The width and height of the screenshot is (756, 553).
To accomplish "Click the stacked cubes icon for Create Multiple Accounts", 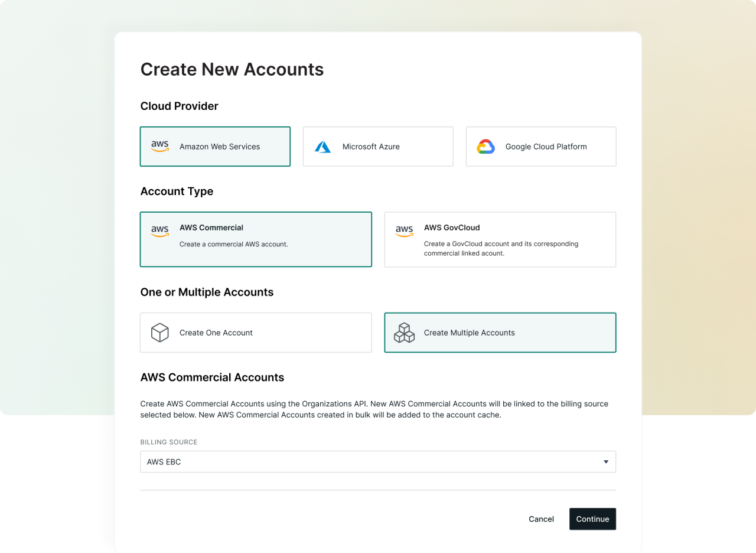I will click(404, 332).
